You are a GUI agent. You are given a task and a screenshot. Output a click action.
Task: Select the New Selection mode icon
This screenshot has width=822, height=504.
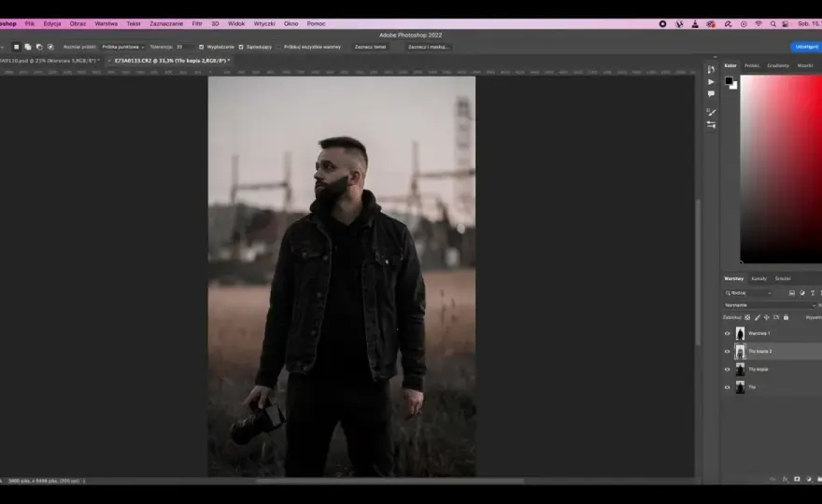click(16, 47)
